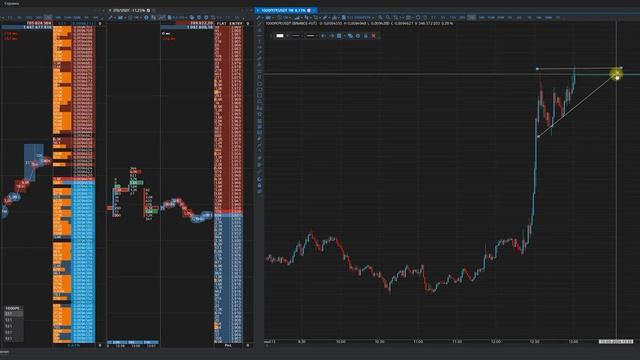Select the highlighted timeframe button in the chart toolbar
The width and height of the screenshot is (640, 360).
471,18
